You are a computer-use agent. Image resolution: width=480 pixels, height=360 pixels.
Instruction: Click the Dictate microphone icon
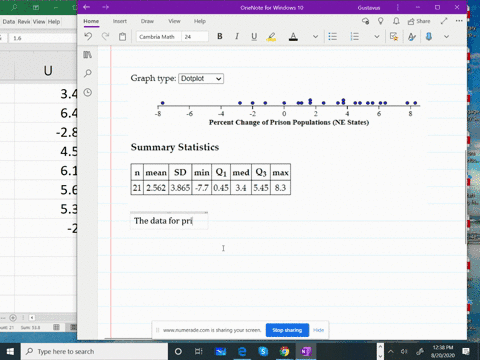click(x=429, y=36)
